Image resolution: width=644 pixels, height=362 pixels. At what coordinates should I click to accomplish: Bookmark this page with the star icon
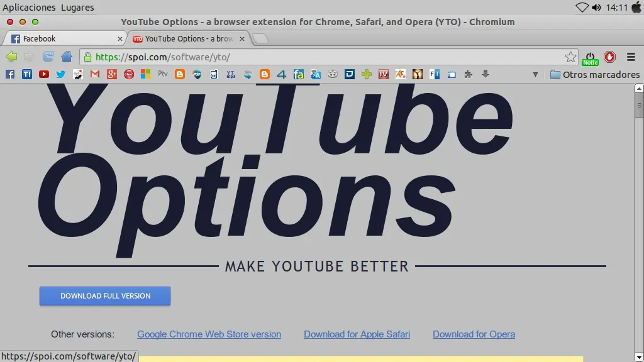pyautogui.click(x=570, y=57)
